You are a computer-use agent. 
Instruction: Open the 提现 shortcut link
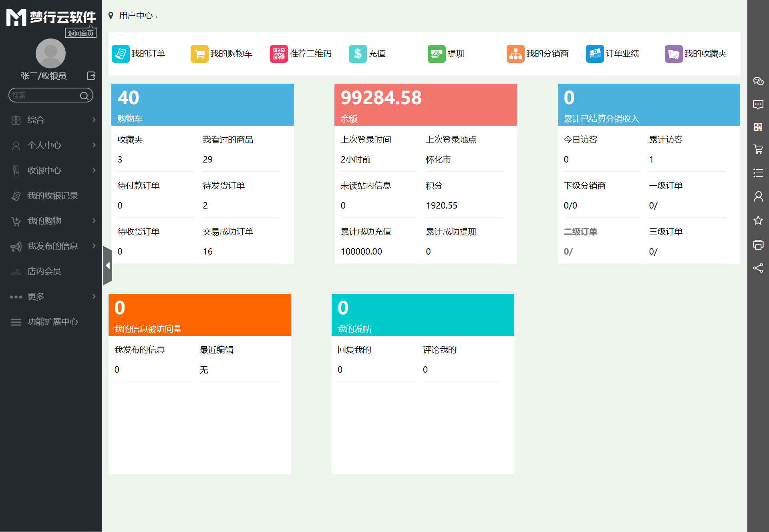[x=455, y=54]
